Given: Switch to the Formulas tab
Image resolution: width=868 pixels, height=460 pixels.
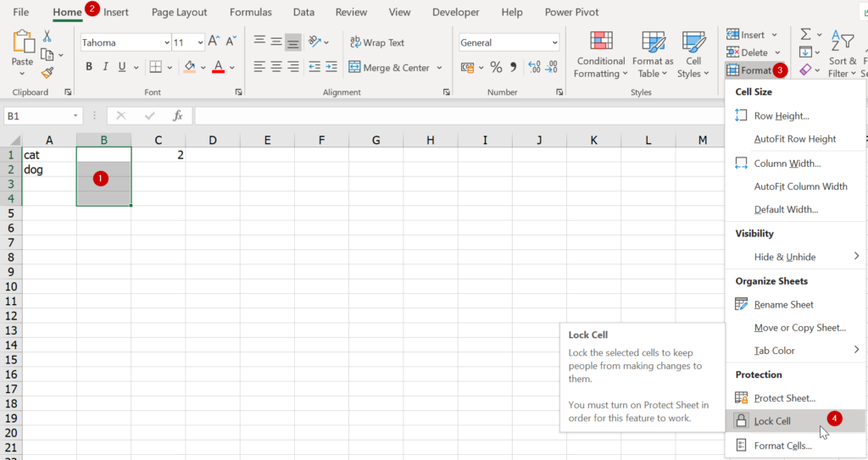Looking at the screenshot, I should (x=251, y=12).
